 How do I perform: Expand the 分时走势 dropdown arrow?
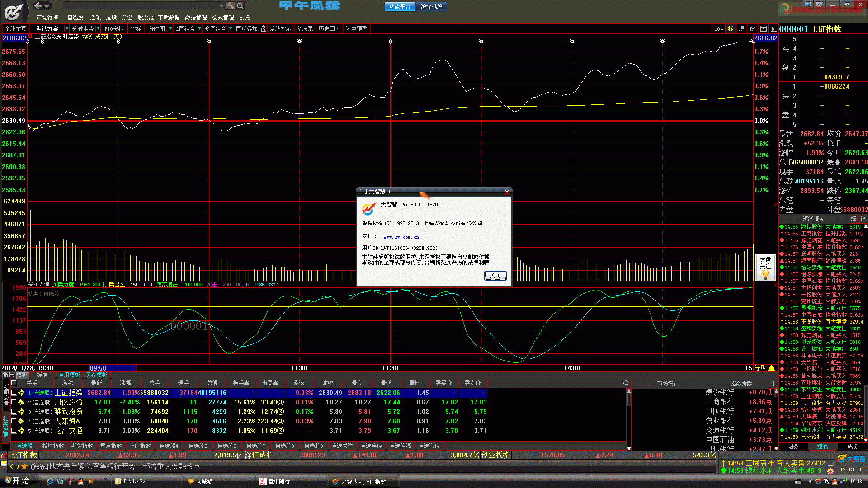(x=98, y=29)
